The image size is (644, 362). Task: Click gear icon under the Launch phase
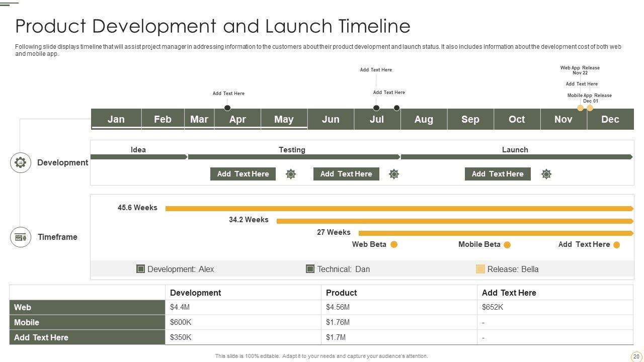[x=546, y=174]
